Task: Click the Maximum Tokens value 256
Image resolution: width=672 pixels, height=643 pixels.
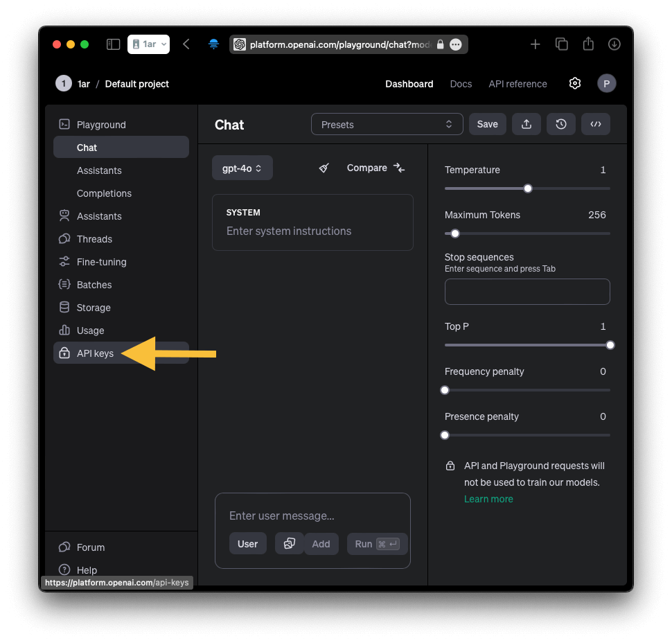Action: (596, 215)
